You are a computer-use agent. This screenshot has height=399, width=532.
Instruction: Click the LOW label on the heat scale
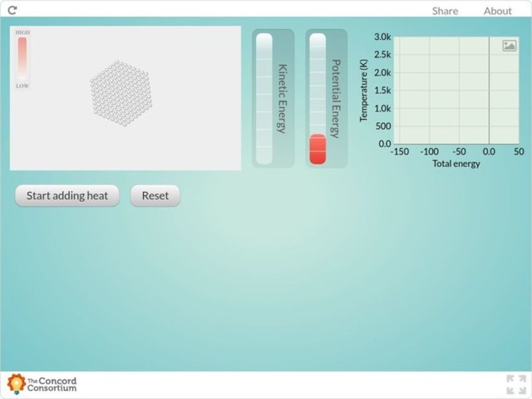tap(23, 84)
